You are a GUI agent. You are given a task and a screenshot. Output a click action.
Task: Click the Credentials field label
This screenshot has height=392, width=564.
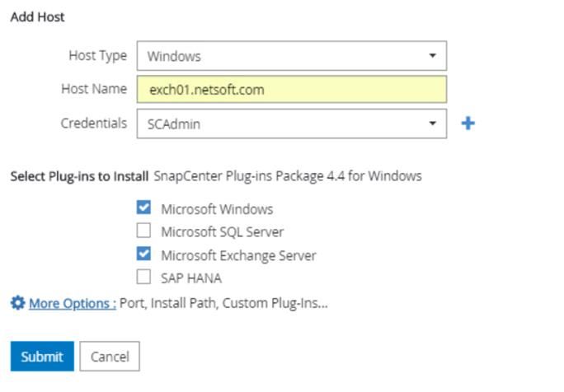click(93, 124)
